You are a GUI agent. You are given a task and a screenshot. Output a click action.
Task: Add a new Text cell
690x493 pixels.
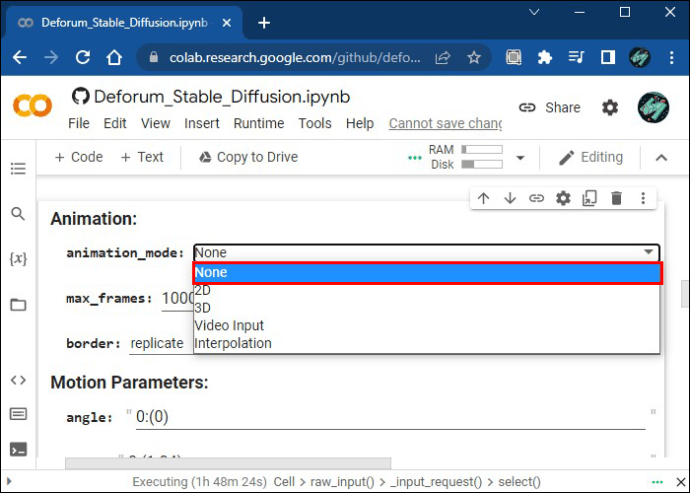[142, 157]
